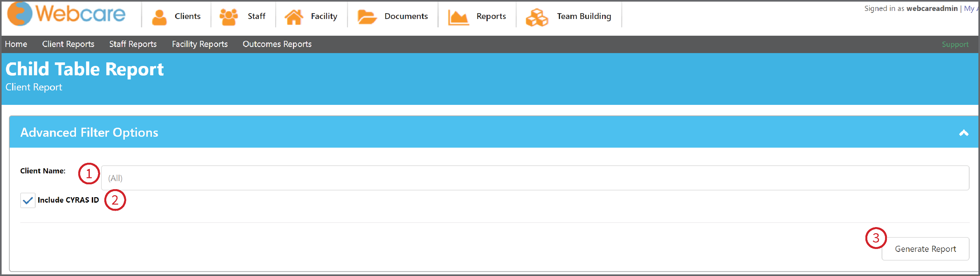Open the Documents menu label
This screenshot has width=980, height=276.
pyautogui.click(x=406, y=16)
